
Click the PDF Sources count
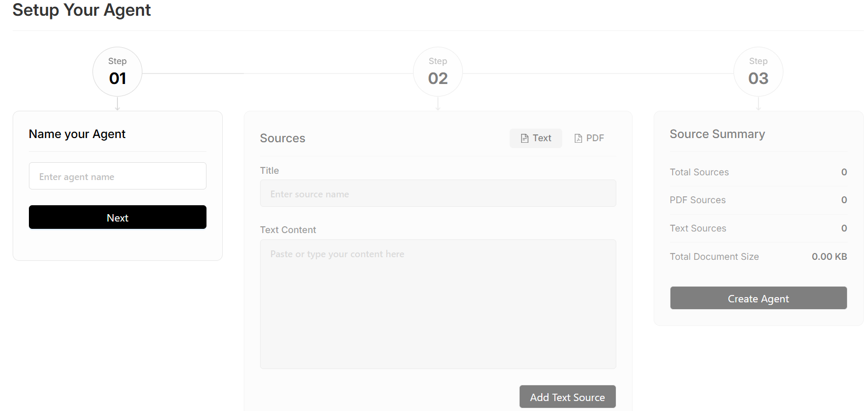pos(844,200)
